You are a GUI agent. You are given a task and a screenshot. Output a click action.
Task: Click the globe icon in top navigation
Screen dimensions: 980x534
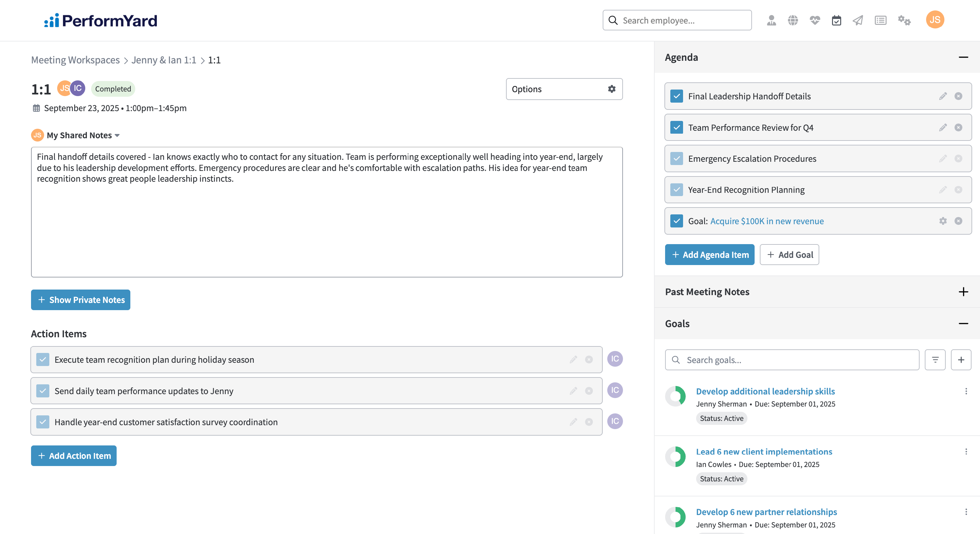click(793, 20)
